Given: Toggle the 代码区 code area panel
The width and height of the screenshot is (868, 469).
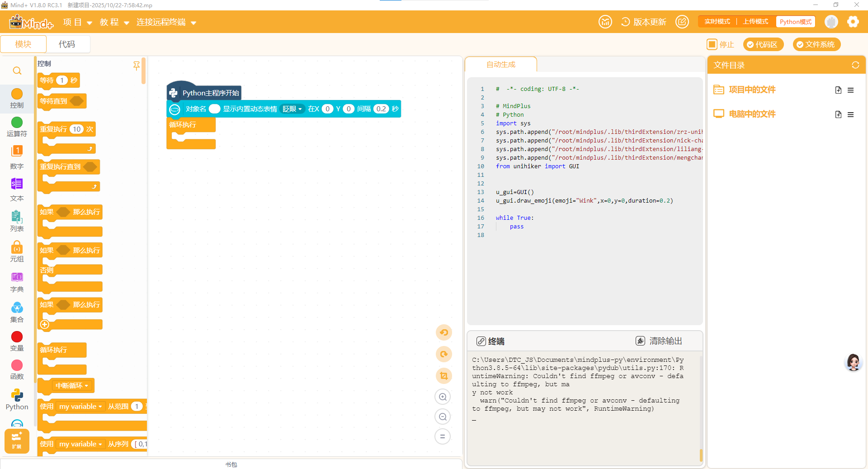Looking at the screenshot, I should click(x=763, y=44).
